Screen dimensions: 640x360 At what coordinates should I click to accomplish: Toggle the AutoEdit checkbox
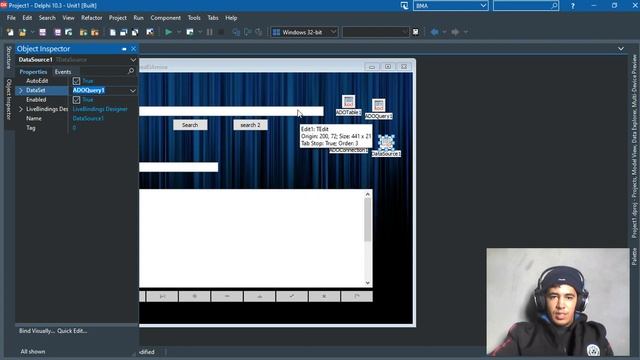76,81
